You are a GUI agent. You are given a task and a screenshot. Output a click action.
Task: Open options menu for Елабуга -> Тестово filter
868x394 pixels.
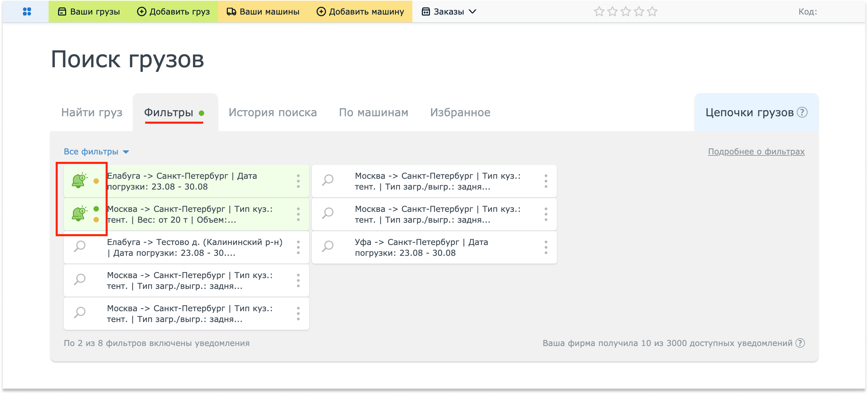pyautogui.click(x=298, y=247)
